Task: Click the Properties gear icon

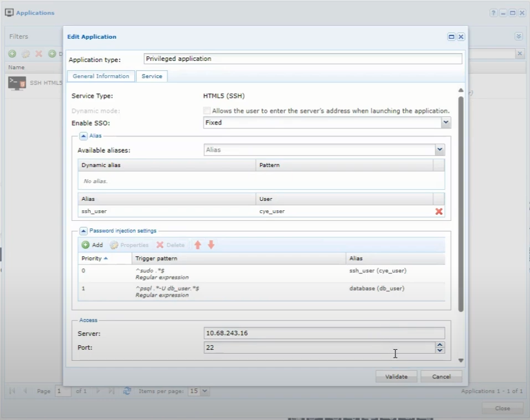Action: pyautogui.click(x=115, y=245)
